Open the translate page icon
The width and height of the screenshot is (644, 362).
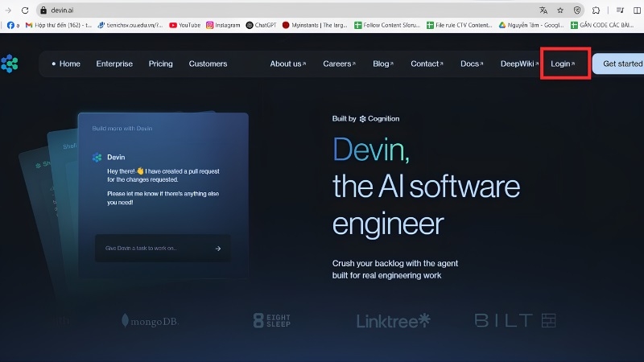543,10
